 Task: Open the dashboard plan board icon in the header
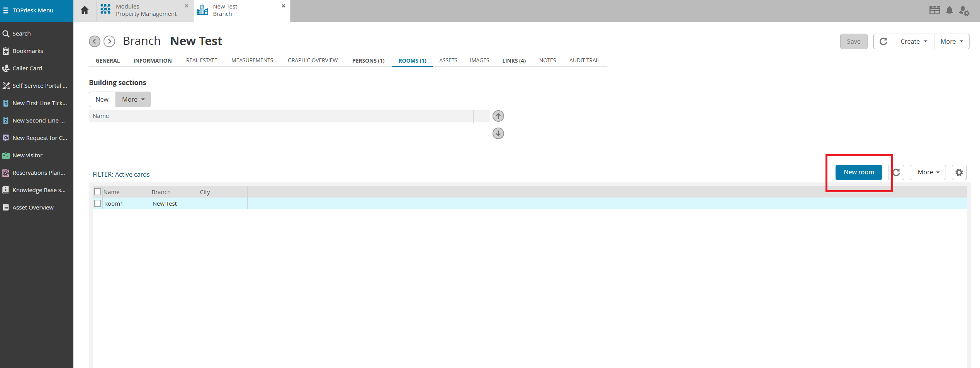(x=934, y=10)
